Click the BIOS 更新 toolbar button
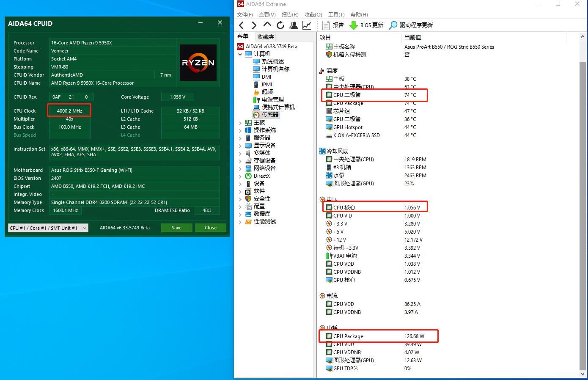Viewport: 588px width, 380px height. point(366,25)
